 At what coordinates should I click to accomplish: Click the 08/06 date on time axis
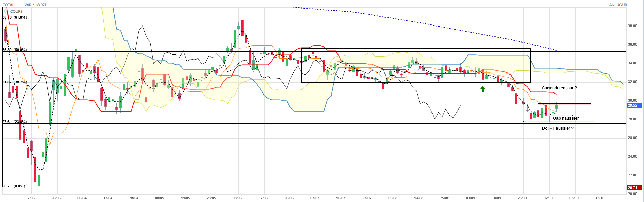[237, 198]
